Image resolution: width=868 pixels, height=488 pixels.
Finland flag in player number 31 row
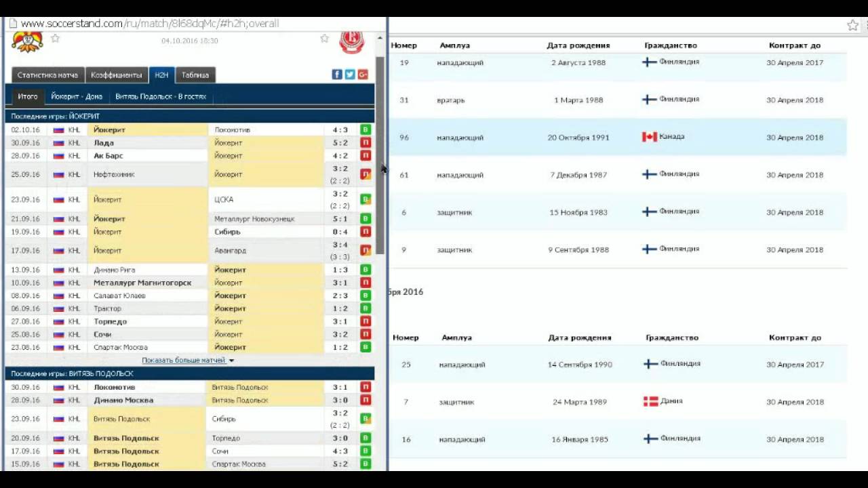coord(650,100)
